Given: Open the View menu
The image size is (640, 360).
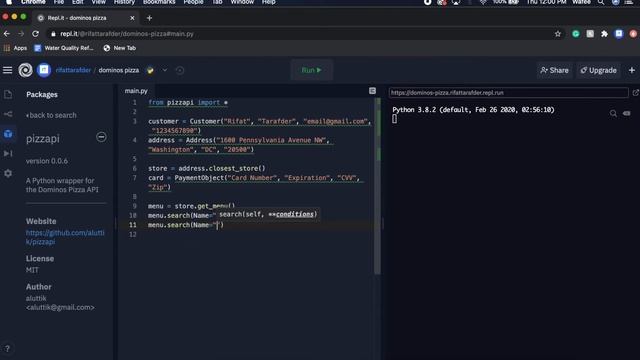Looking at the screenshot, I should 98,2.
